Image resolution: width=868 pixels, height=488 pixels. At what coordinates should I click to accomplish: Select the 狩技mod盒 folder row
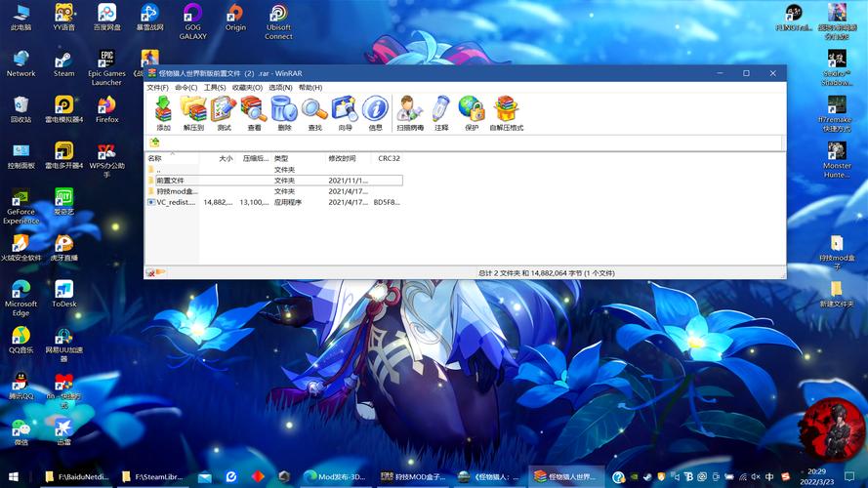click(275, 191)
